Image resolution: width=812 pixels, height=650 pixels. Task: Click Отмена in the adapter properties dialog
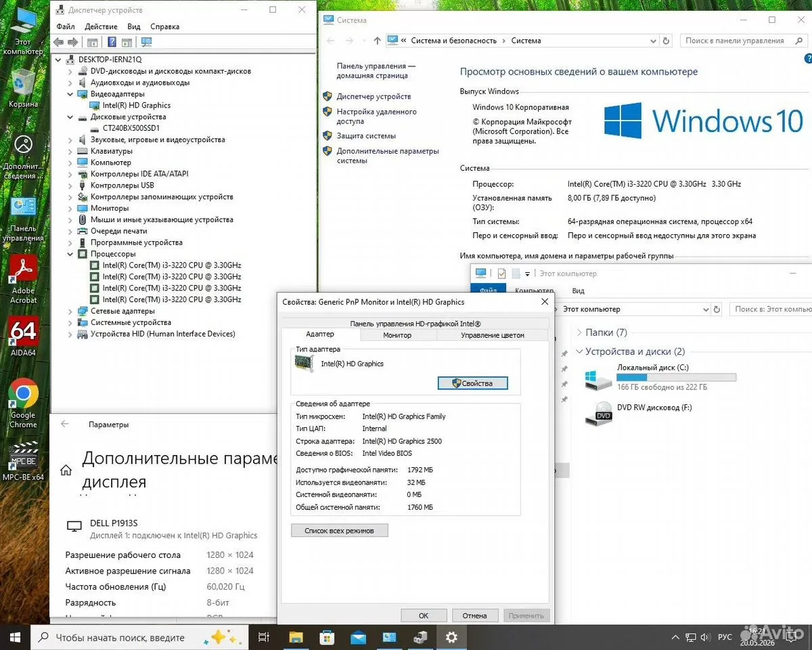475,615
